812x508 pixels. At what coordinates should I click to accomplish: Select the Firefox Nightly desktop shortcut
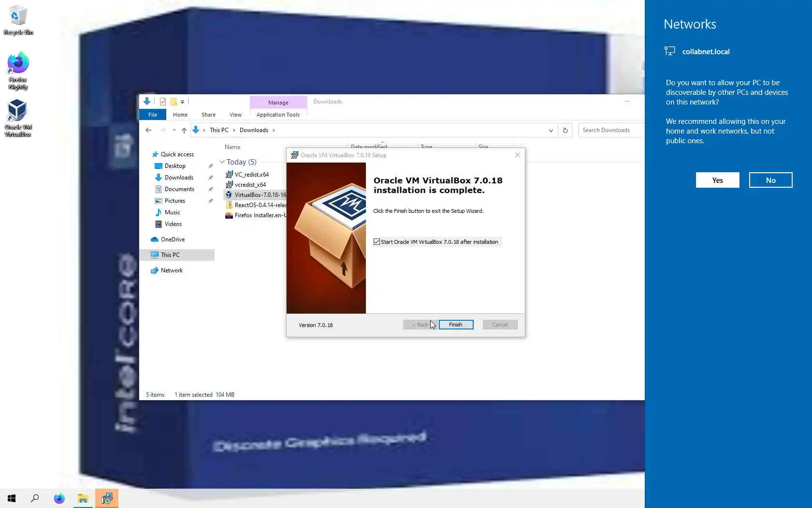point(18,71)
